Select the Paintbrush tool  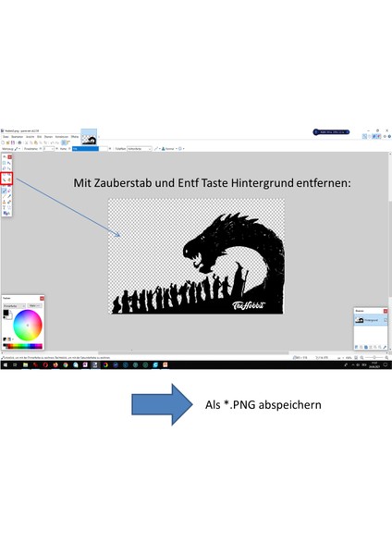(5, 191)
